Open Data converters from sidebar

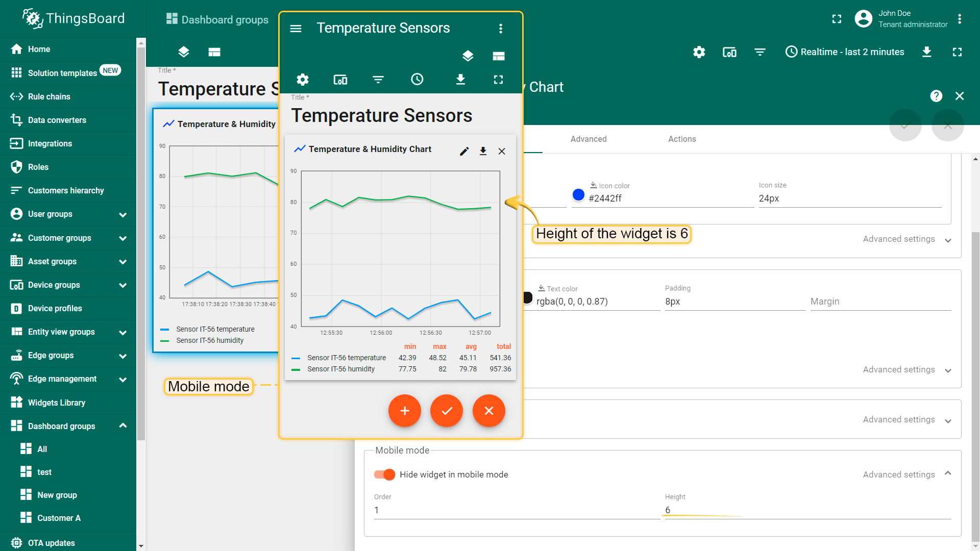pos(68,120)
